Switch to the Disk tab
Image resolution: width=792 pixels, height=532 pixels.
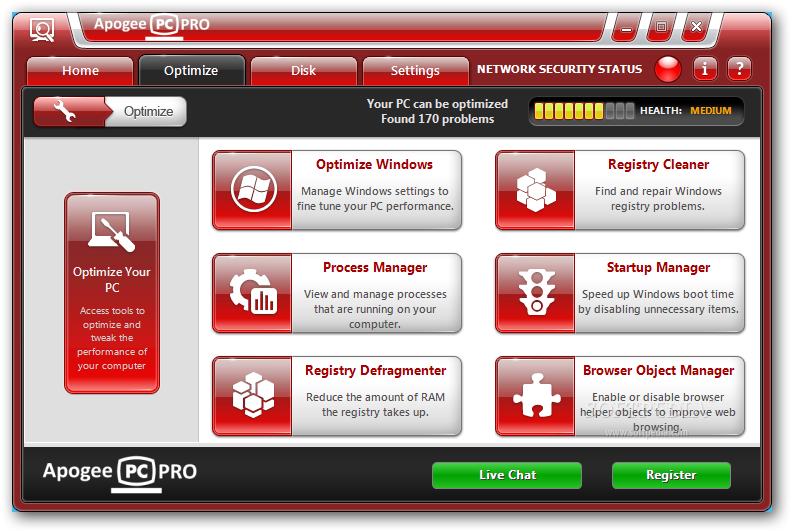pyautogui.click(x=304, y=70)
